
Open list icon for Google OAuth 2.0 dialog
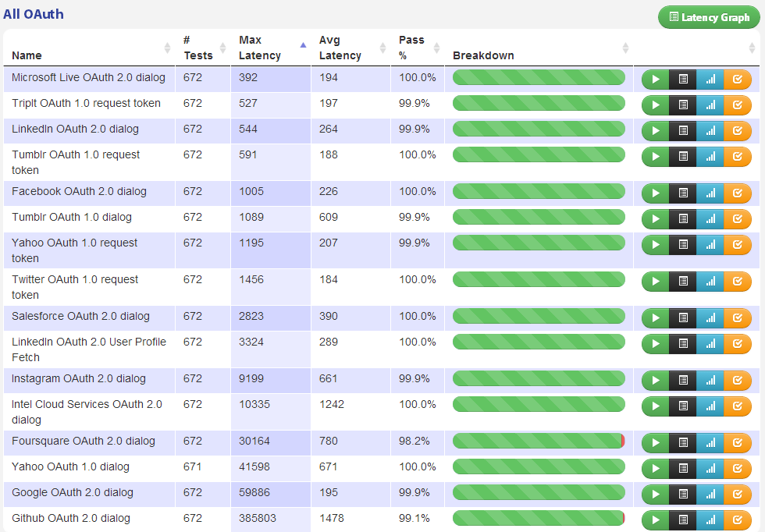[683, 495]
